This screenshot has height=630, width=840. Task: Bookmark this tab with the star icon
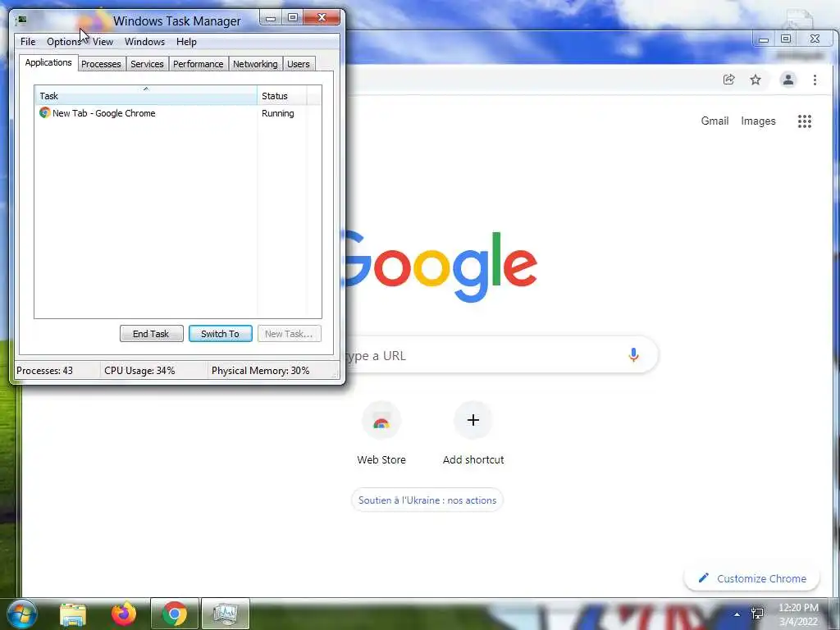[x=756, y=80]
